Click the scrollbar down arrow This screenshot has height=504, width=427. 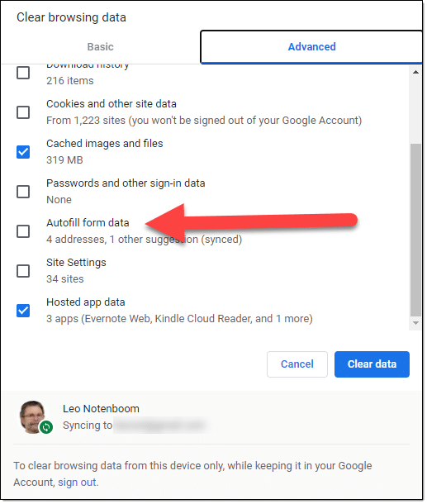click(x=416, y=324)
